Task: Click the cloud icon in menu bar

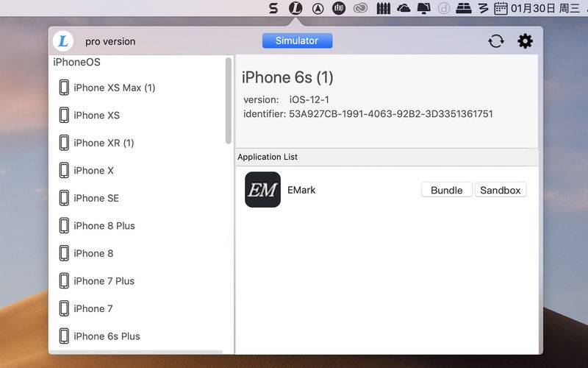Action: [x=404, y=8]
